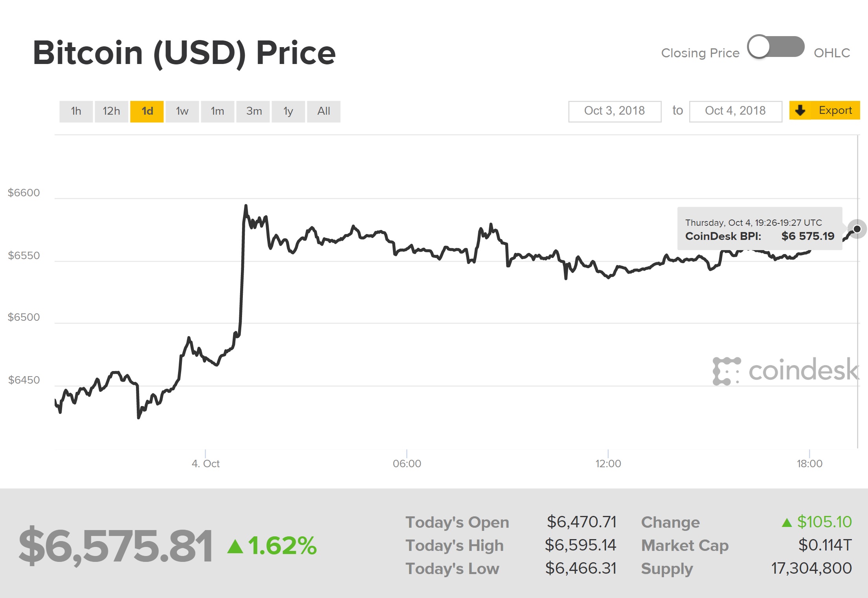
Task: Select the 12h time range tab
Action: (x=111, y=112)
